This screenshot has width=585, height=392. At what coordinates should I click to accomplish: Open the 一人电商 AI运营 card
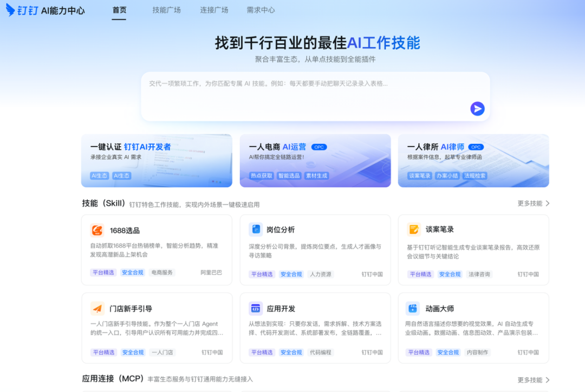point(315,160)
